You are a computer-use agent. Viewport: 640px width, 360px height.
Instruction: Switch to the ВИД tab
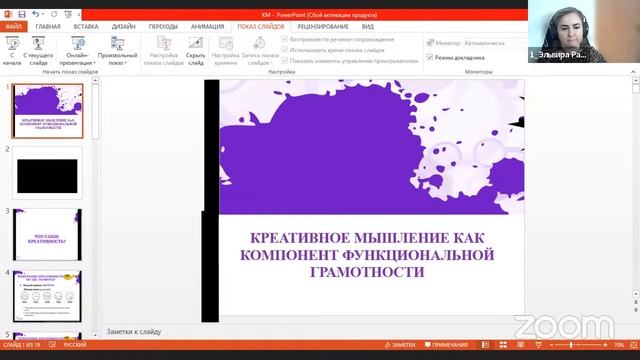point(367,27)
